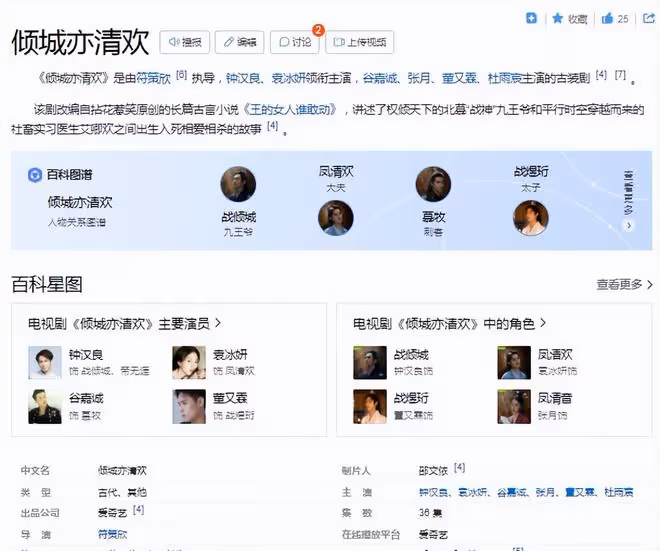Click the 36 集 episode count value
This screenshot has height=551, width=660.
(430, 513)
